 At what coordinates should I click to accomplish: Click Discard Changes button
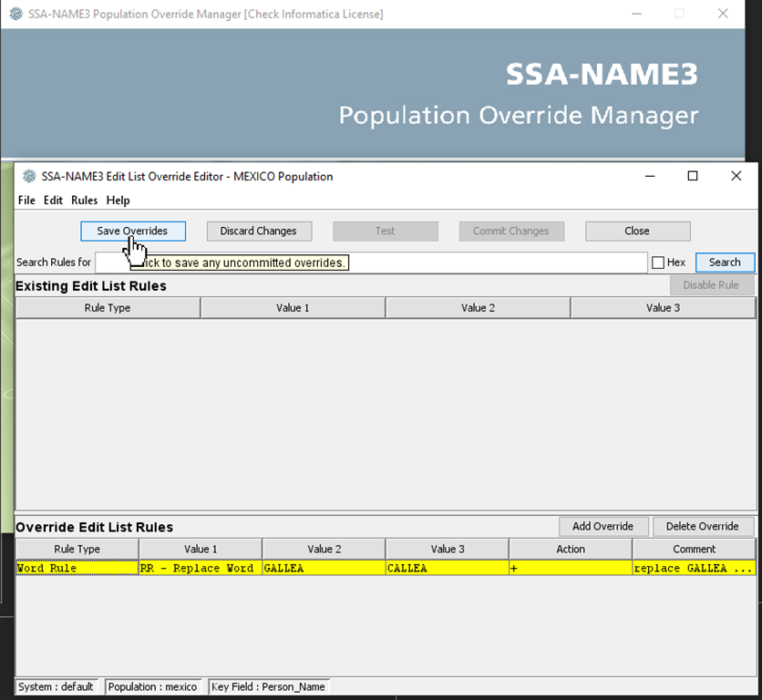259,231
